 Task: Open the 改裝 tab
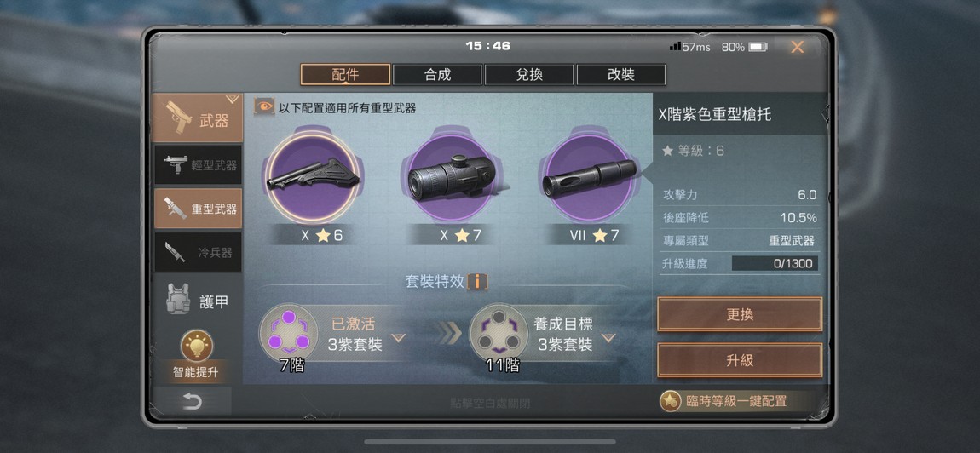(621, 75)
